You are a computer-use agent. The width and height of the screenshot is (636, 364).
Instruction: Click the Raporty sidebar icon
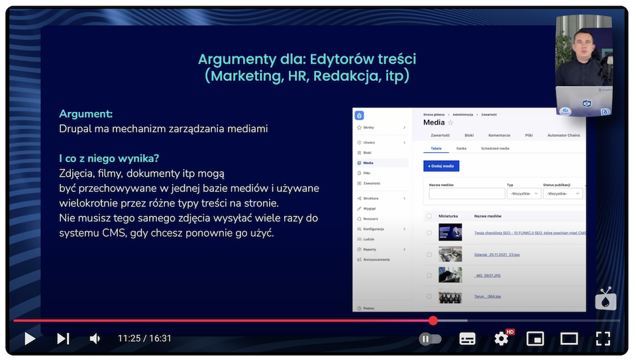[359, 250]
